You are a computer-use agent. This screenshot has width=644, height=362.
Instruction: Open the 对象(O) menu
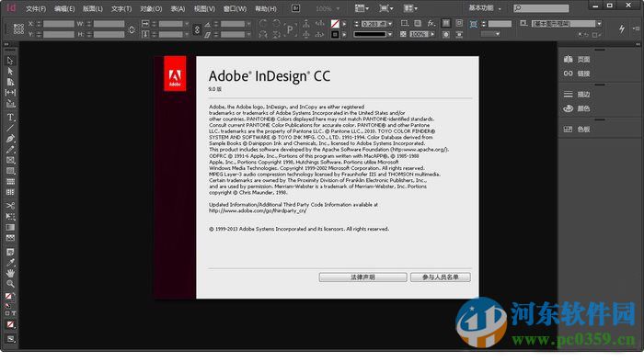pyautogui.click(x=151, y=8)
